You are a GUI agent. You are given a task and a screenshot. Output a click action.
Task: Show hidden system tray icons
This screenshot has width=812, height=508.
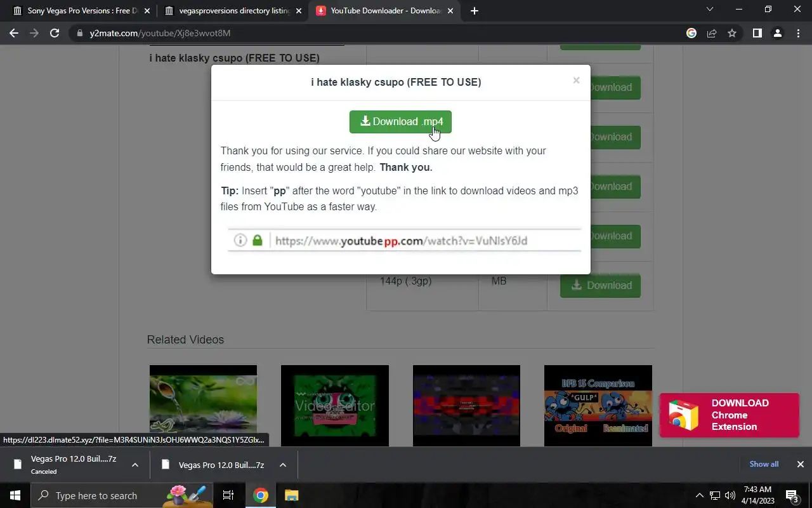[700, 495]
